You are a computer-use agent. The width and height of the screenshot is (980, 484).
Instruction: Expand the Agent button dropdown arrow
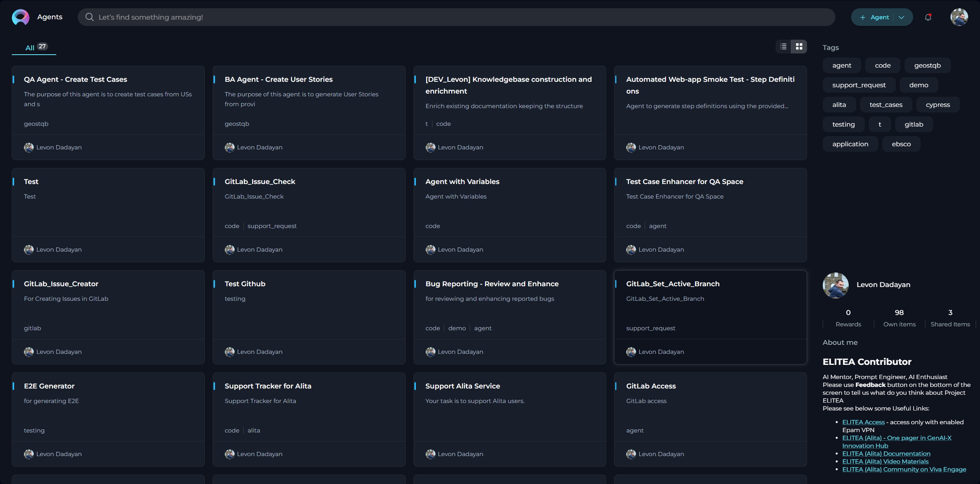click(902, 17)
